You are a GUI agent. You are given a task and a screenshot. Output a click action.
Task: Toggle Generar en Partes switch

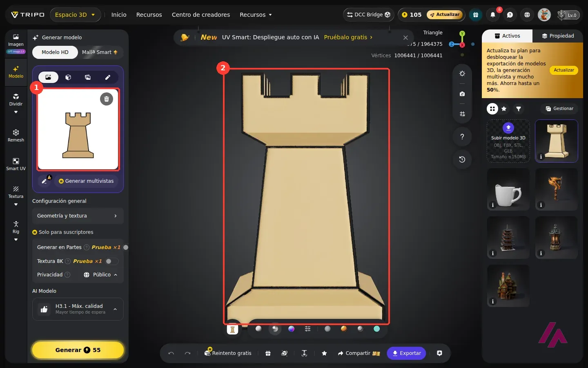pos(125,247)
